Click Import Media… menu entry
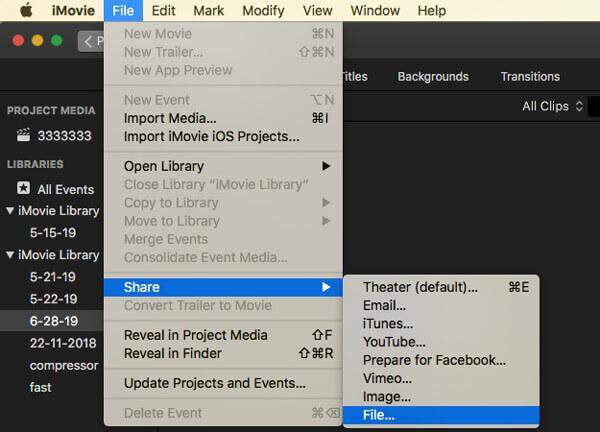Image resolution: width=600 pixels, height=432 pixels. [x=168, y=118]
